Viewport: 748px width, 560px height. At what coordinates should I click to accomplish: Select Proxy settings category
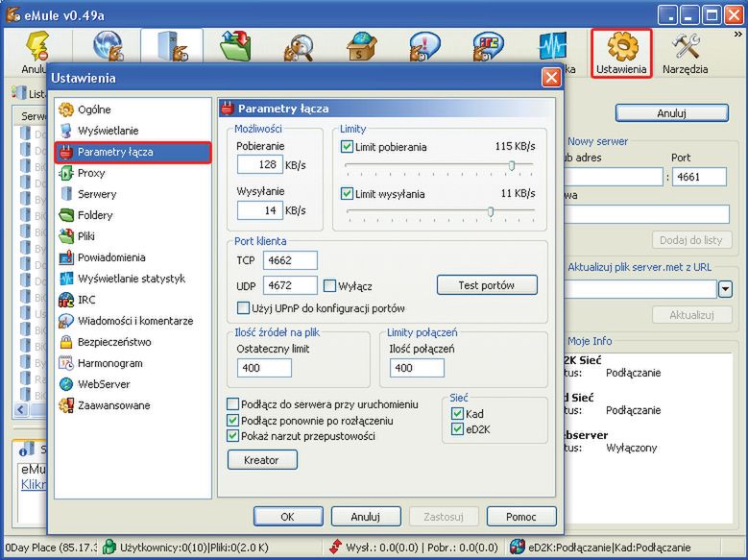pyautogui.click(x=133, y=173)
